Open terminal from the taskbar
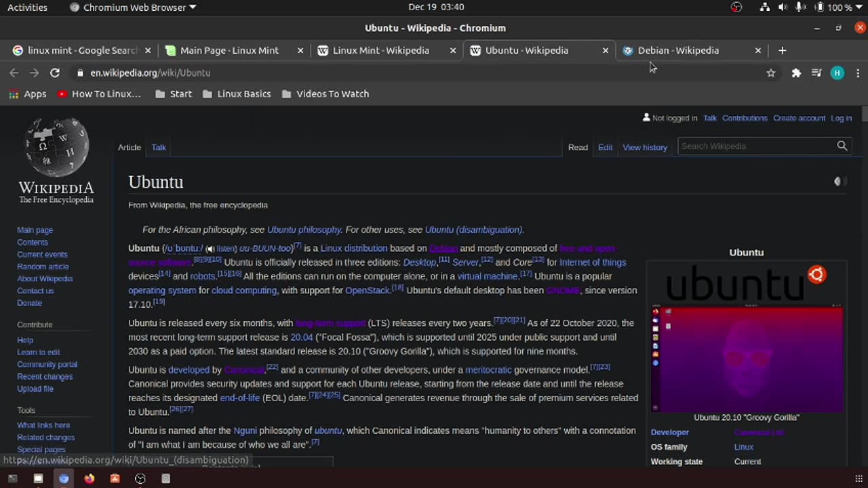The width and height of the screenshot is (868, 488). click(x=12, y=479)
